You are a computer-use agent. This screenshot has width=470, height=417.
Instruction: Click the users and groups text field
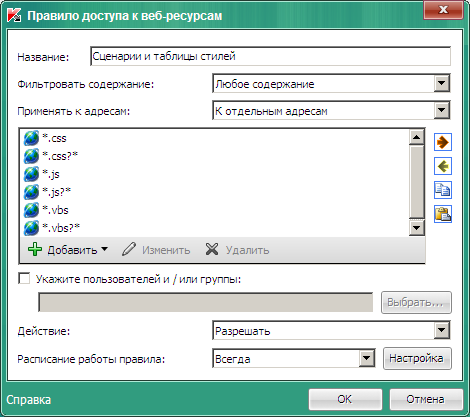[206, 302]
